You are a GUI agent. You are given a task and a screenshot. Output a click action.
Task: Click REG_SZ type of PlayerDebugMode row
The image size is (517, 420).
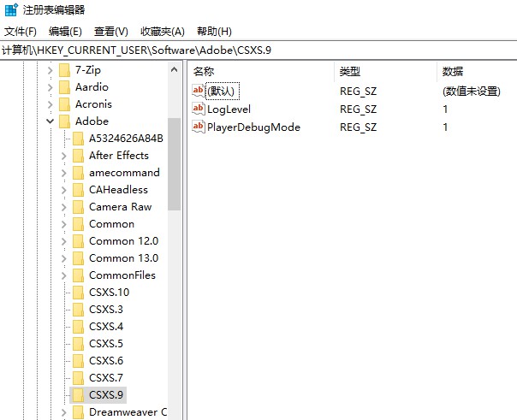click(x=358, y=127)
